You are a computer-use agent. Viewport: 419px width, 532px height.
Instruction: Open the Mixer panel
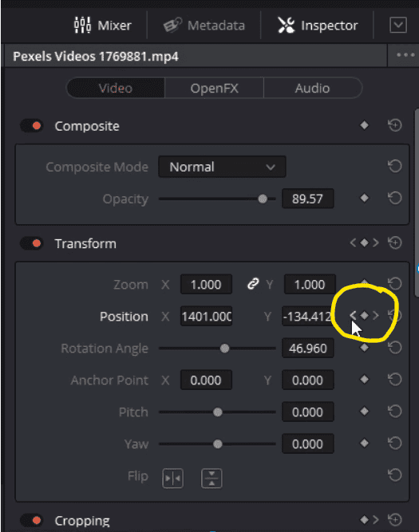tap(102, 25)
